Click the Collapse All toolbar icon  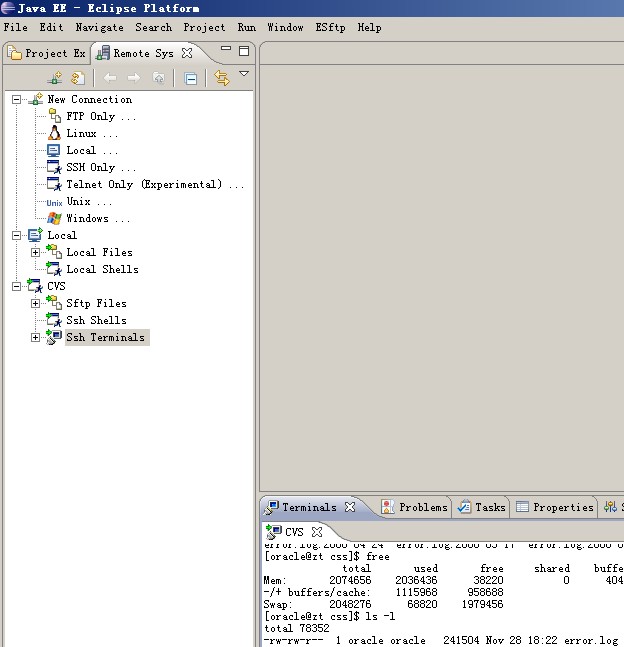[190, 78]
